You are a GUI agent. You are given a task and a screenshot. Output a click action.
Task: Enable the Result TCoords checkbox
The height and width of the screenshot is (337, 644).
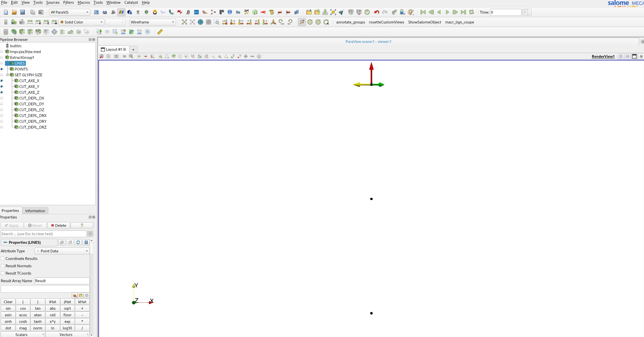point(3,273)
